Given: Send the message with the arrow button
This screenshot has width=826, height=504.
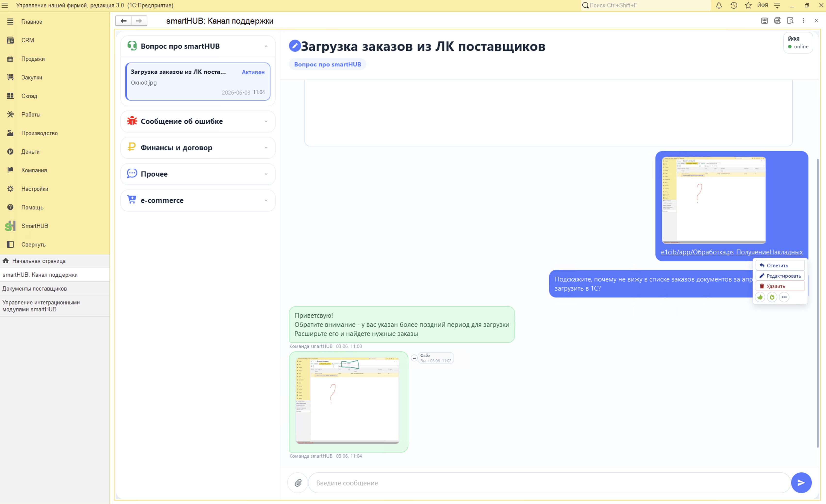Looking at the screenshot, I should [801, 483].
